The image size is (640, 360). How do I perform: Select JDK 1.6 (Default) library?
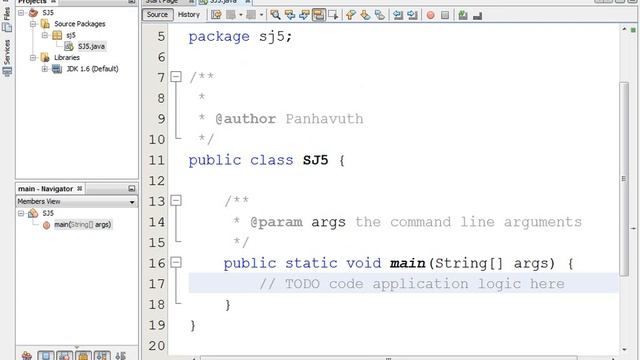pos(92,69)
